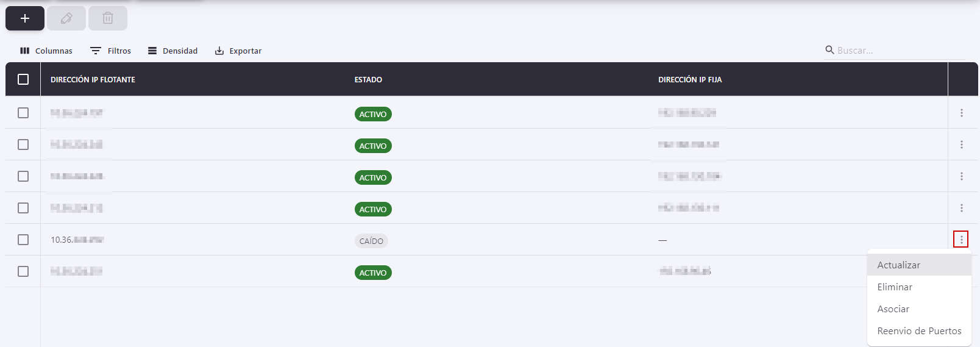Click Asociar in the context menu
Screen dimensions: 980x347
pos(893,309)
